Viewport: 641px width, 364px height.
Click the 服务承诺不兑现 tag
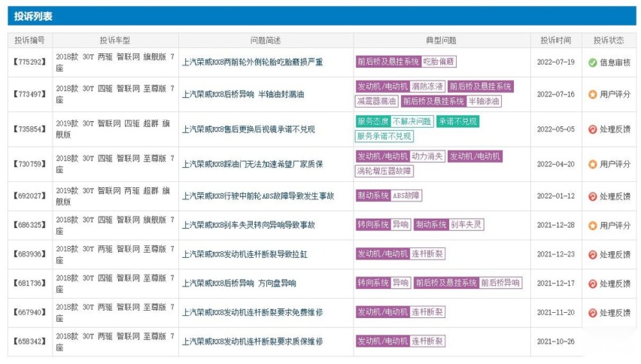tap(384, 136)
